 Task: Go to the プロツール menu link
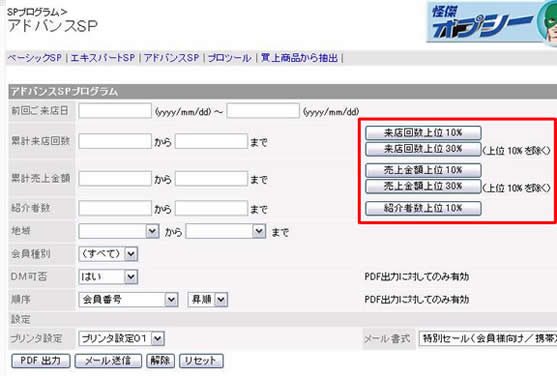click(x=229, y=58)
